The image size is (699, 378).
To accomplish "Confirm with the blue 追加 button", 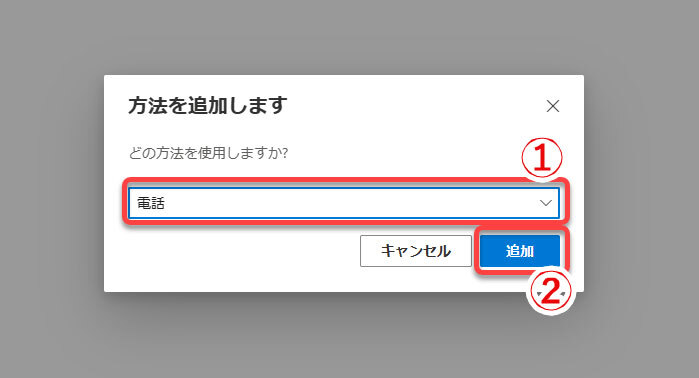I will point(520,251).
